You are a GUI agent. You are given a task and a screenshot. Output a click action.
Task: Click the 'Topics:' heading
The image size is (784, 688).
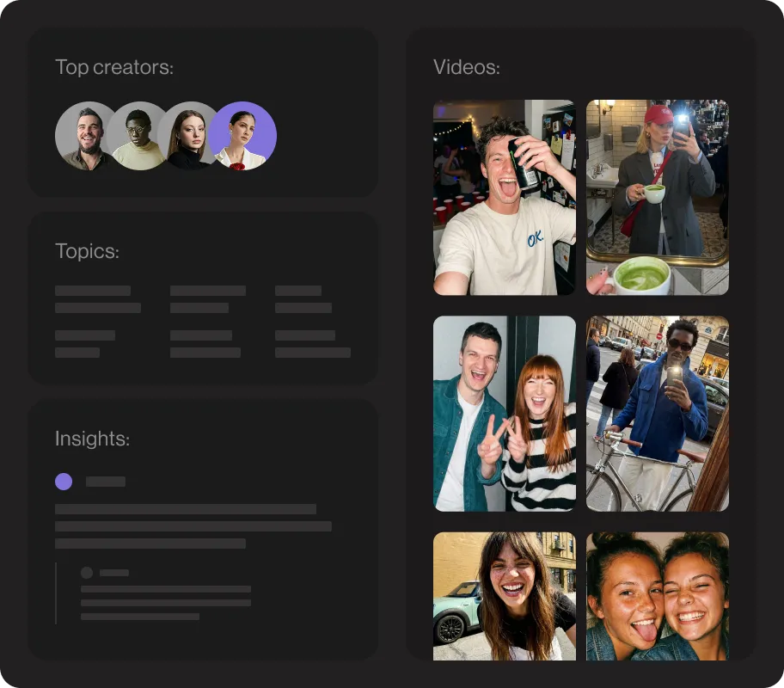tap(87, 251)
